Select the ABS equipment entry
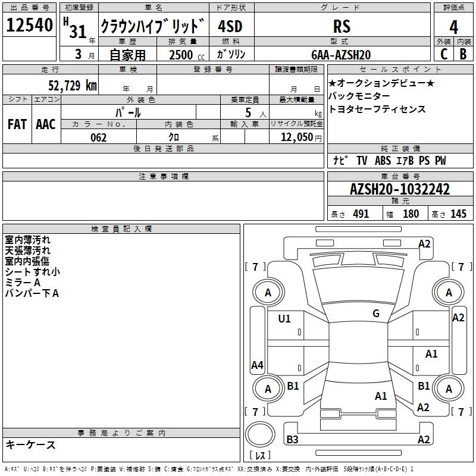 (x=383, y=160)
